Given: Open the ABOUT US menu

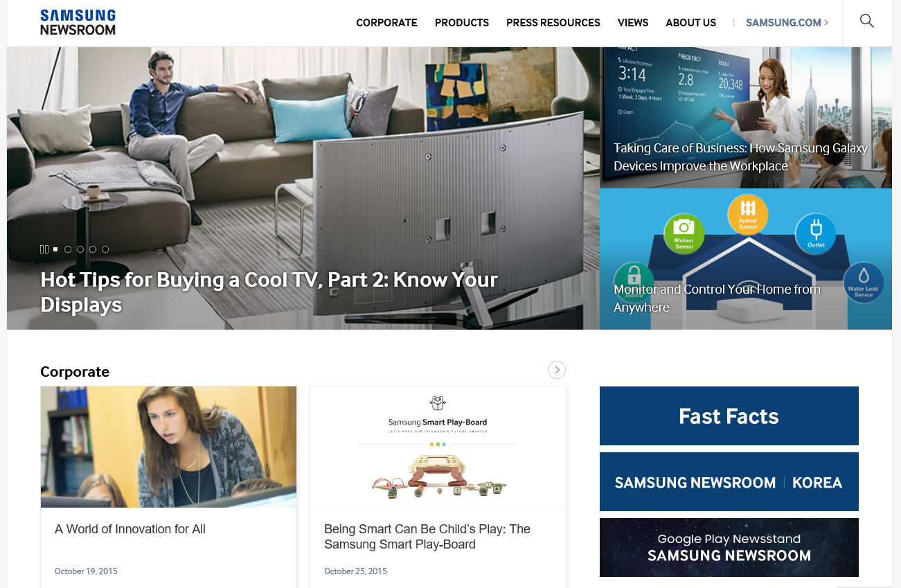Looking at the screenshot, I should tap(690, 23).
